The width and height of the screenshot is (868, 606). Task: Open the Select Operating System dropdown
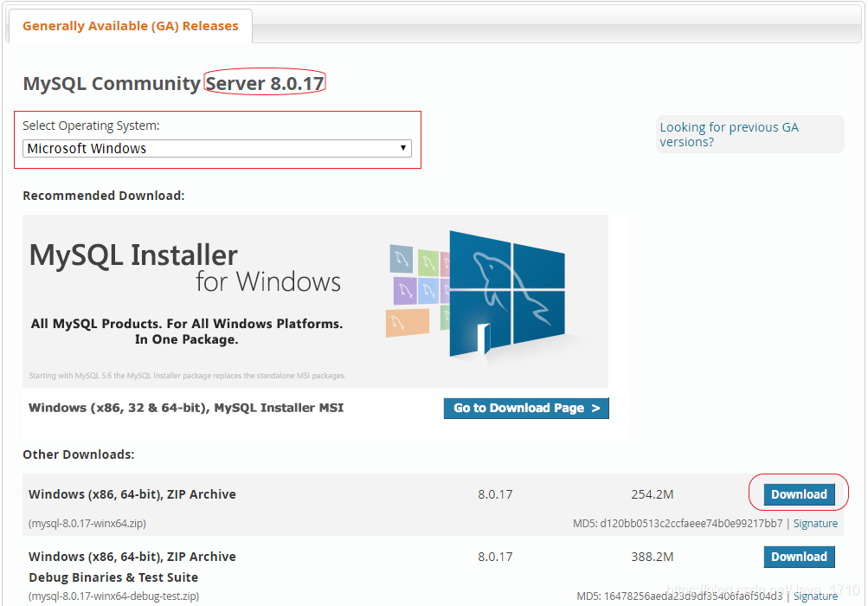[x=217, y=148]
